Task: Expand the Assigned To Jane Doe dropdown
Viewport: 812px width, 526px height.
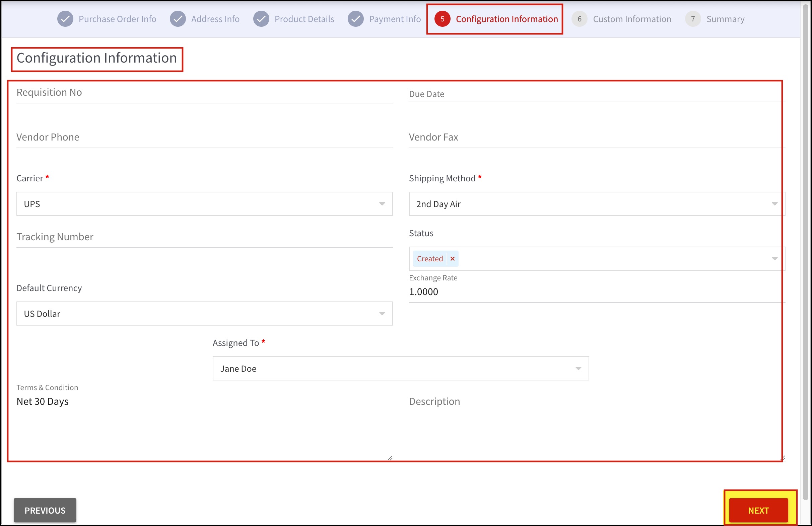Action: click(400, 368)
